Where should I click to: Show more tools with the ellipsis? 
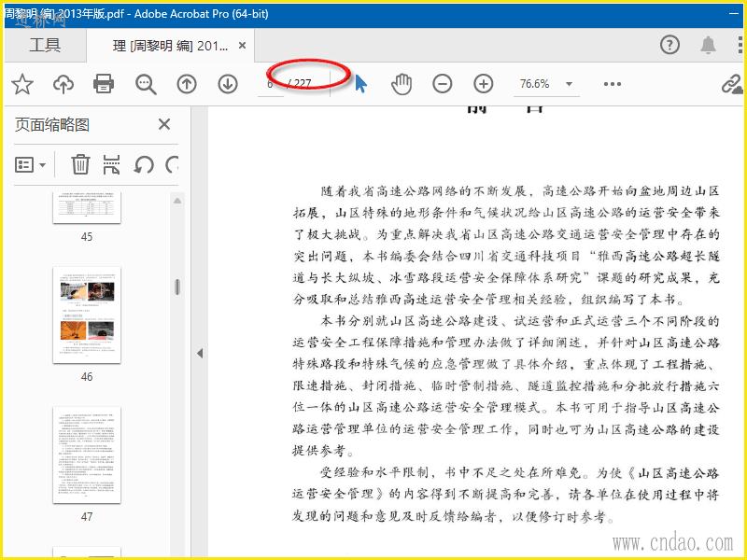coord(613,84)
